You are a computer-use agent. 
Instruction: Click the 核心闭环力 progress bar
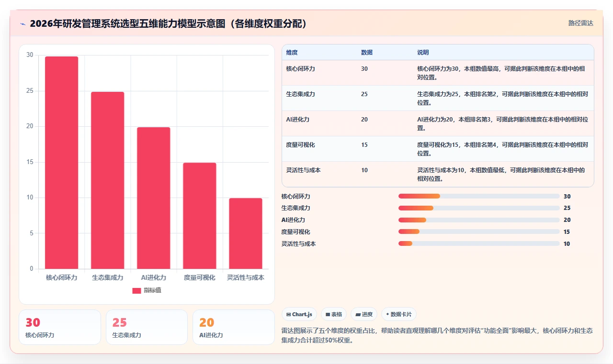(479, 196)
